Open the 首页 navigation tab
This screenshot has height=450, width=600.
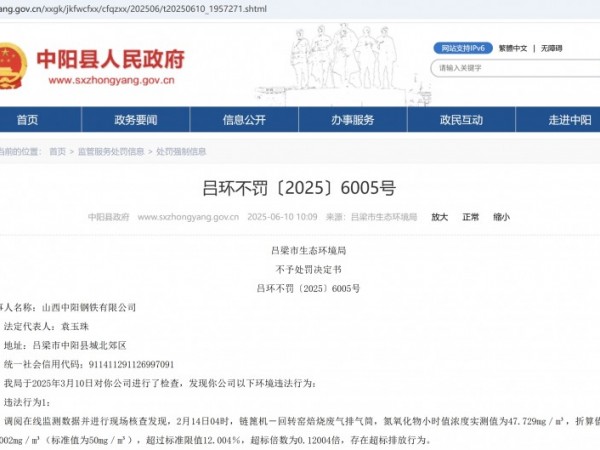coord(27,120)
